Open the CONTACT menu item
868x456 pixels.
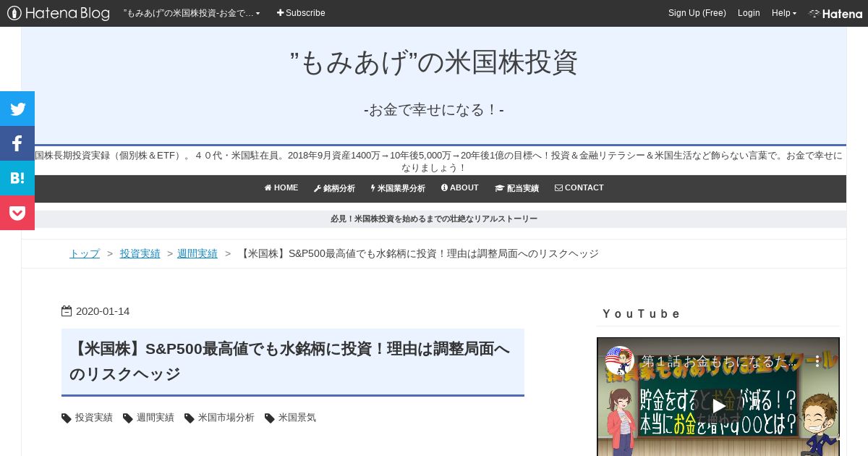579,188
